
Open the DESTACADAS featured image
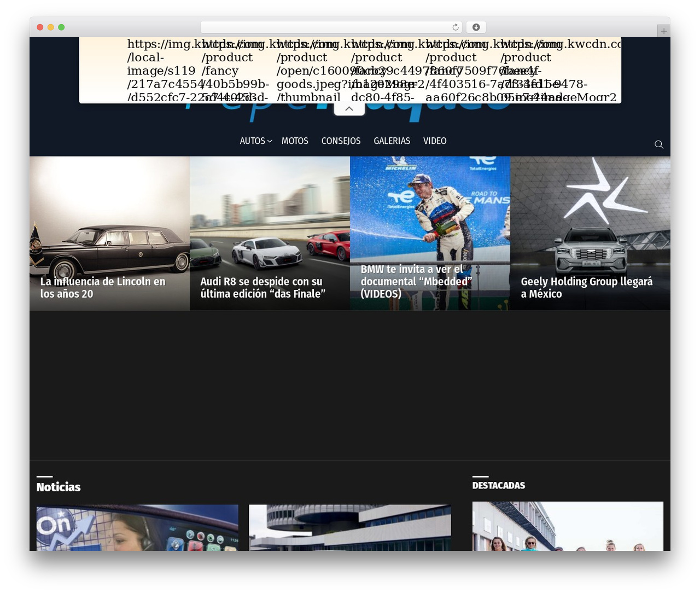[x=568, y=526]
